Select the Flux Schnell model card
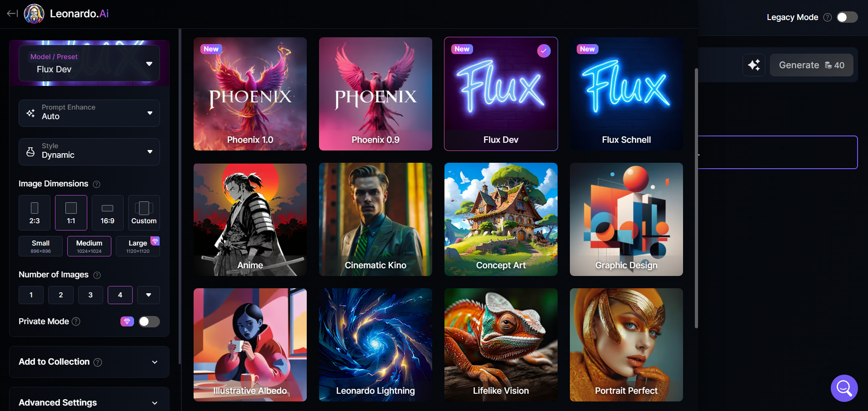The width and height of the screenshot is (868, 411). pyautogui.click(x=626, y=94)
